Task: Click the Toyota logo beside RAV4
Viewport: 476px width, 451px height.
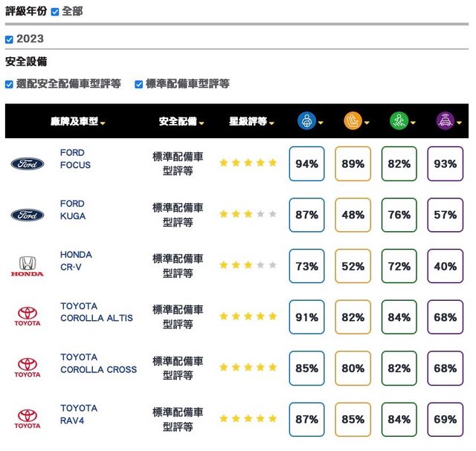Action: [28, 419]
